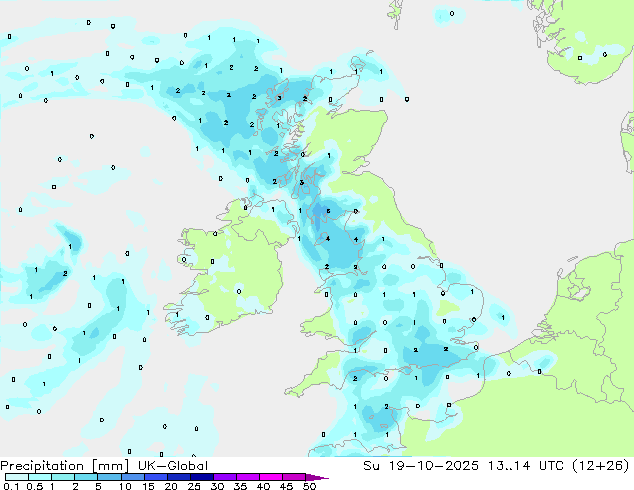Click the purple arrow ending the legend scale
Viewport: 634px width, 490px height.
tap(317, 477)
